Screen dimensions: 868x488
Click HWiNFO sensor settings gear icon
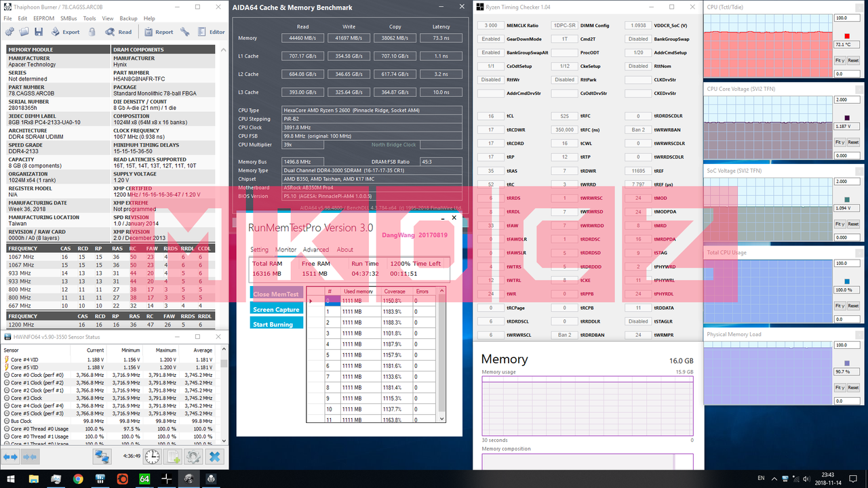tap(194, 457)
